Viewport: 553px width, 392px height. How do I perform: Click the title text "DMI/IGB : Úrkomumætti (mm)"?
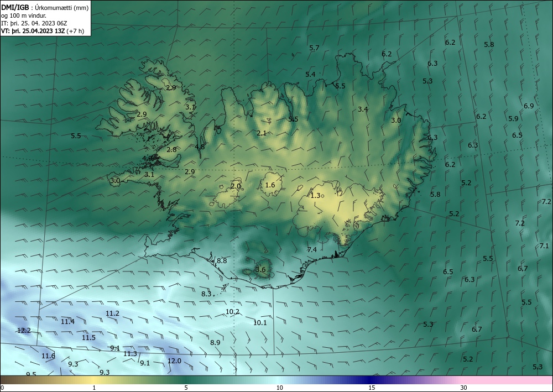pyautogui.click(x=45, y=7)
